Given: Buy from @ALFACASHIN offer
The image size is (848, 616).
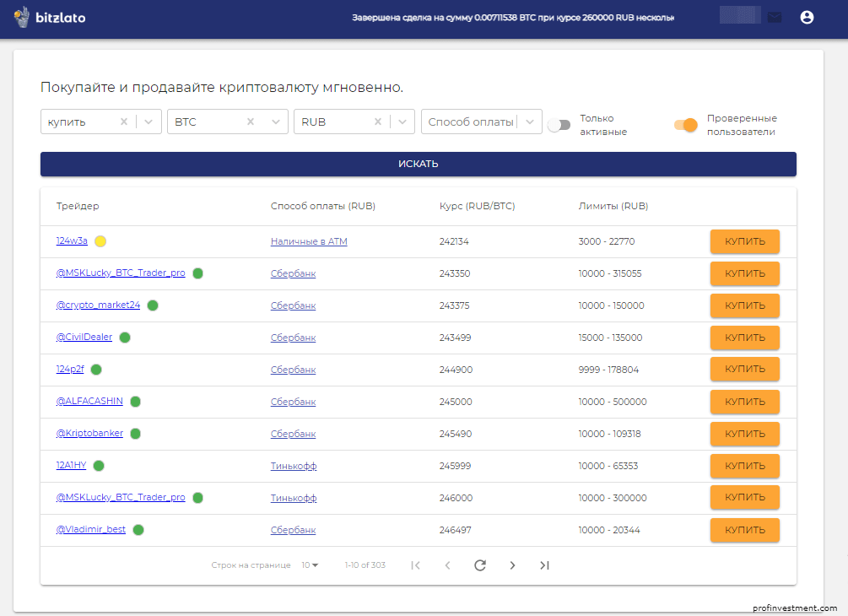Looking at the screenshot, I should point(745,402).
